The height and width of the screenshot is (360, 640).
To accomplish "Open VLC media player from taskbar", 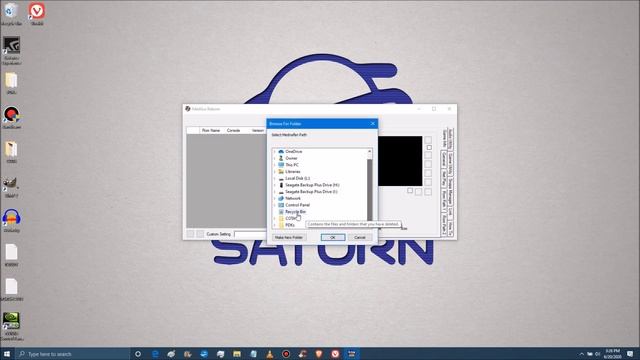I will pos(270,354).
